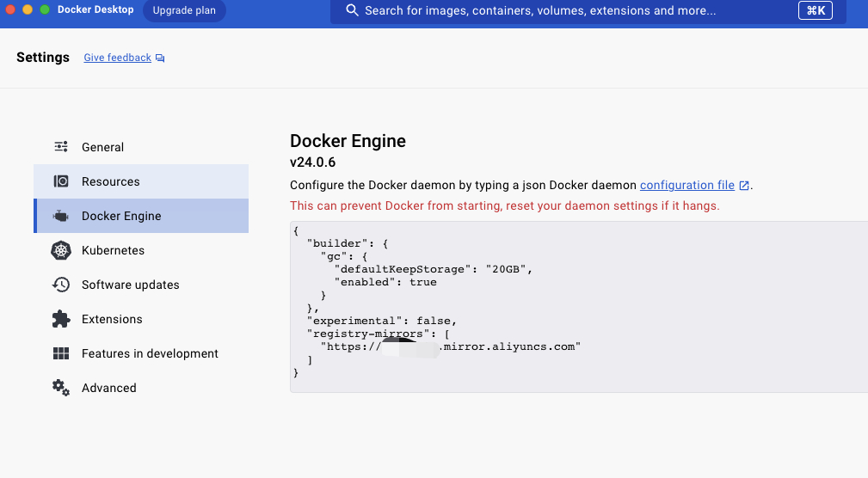Click the Resources disk icon
The image size is (868, 478).
61,181
